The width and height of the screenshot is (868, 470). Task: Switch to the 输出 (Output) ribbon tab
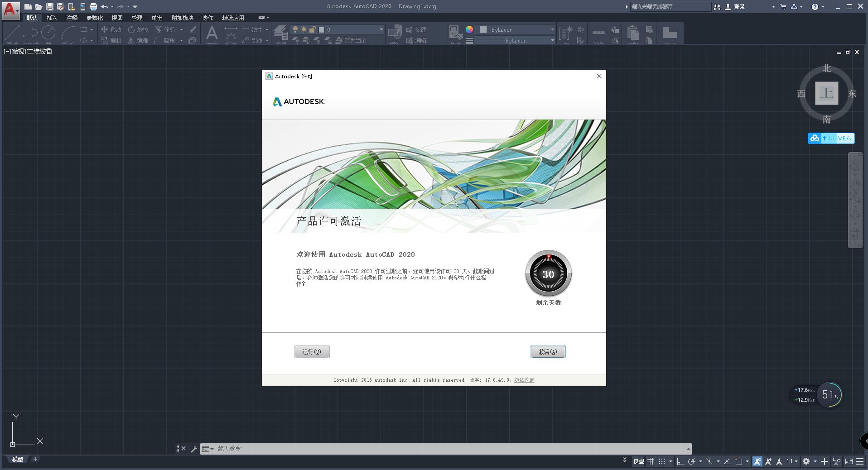157,18
